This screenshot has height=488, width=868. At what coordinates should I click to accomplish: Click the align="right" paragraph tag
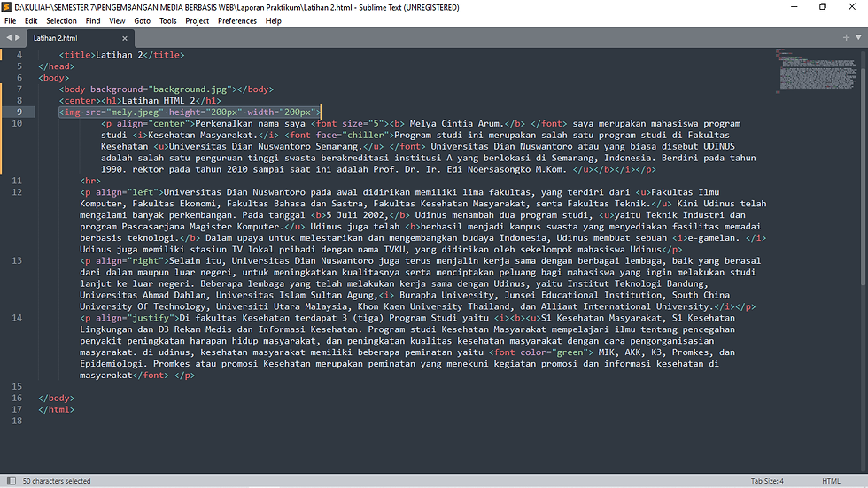click(125, 260)
